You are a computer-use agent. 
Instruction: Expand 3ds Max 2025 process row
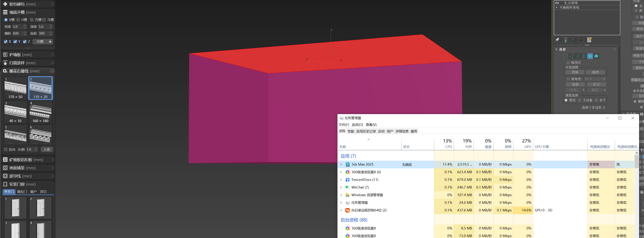(341, 164)
